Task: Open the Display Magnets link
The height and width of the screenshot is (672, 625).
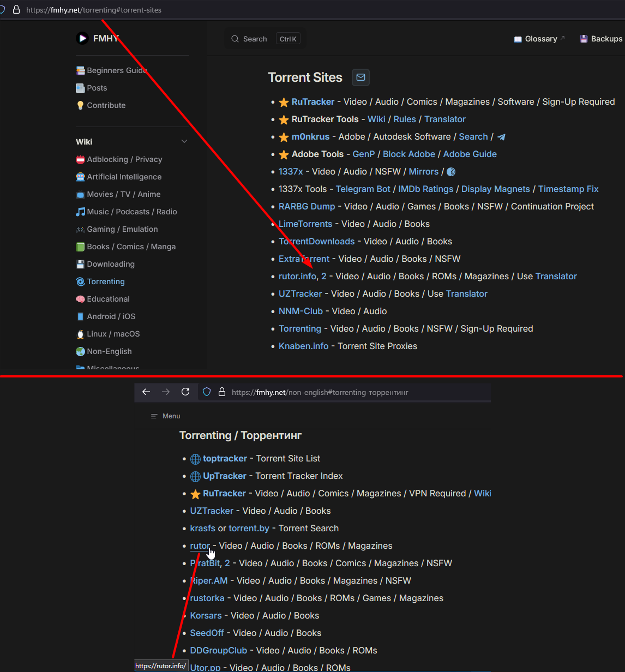Action: tap(496, 189)
